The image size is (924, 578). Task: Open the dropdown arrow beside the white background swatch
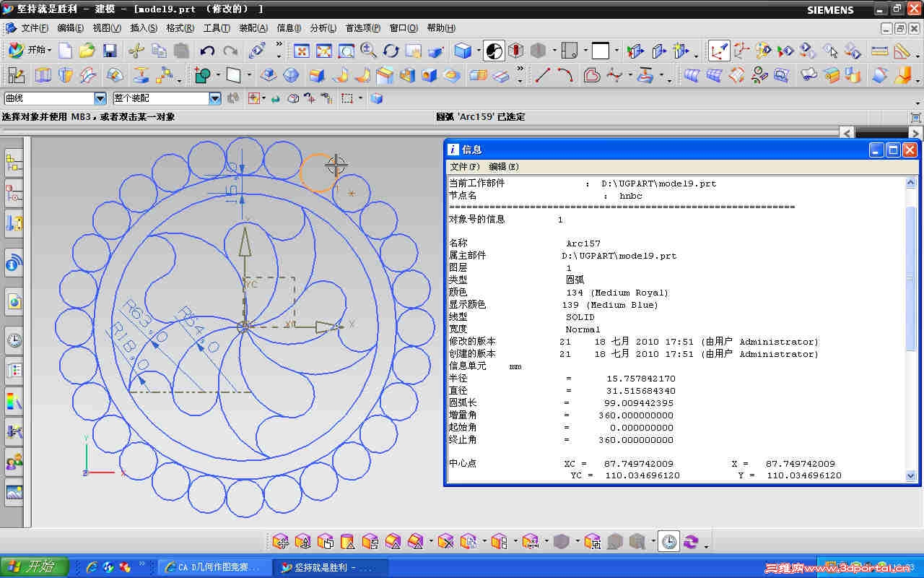616,51
